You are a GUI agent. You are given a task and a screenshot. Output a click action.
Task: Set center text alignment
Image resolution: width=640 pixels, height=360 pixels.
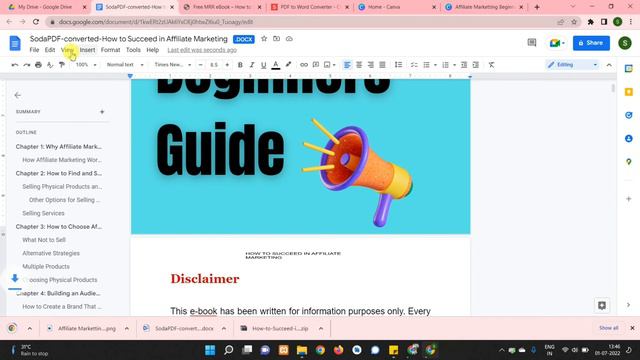coord(359,65)
